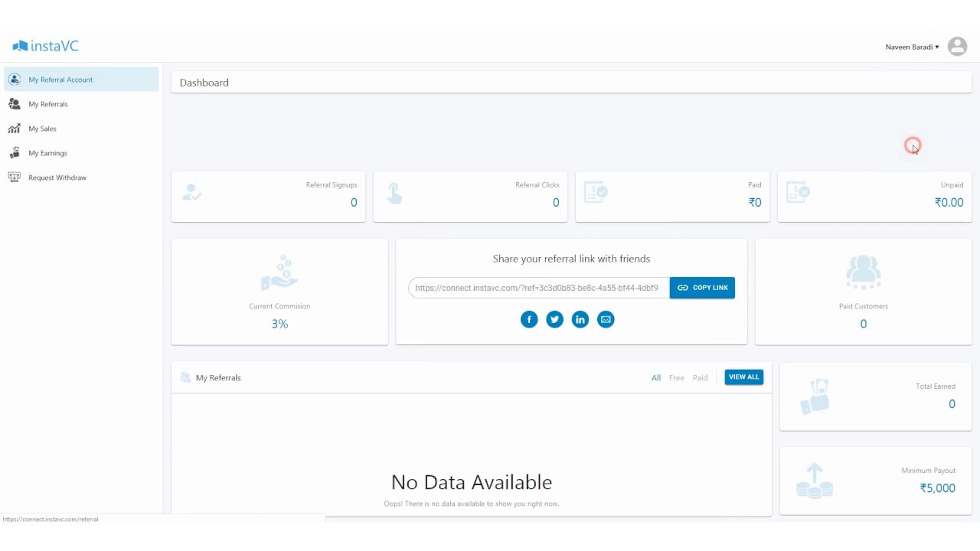Open My Referral Account menu item
Viewport: 980px width, 551px height.
[81, 80]
